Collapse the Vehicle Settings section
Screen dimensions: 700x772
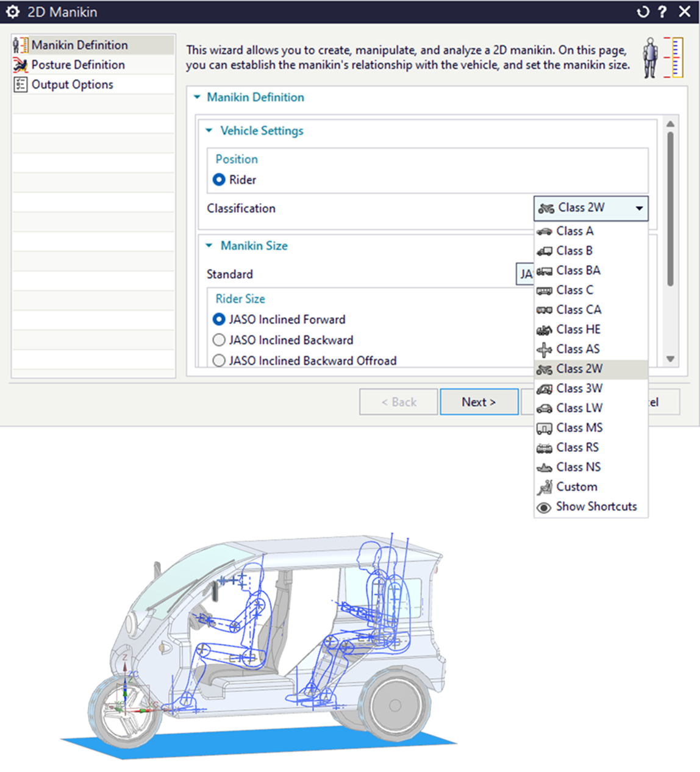(x=209, y=130)
